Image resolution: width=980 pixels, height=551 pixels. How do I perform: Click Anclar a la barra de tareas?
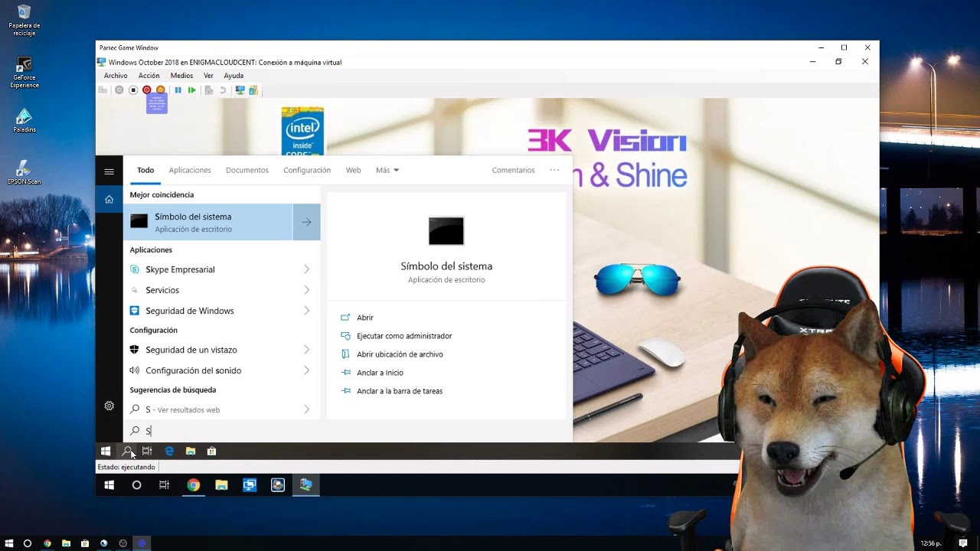pyautogui.click(x=400, y=391)
